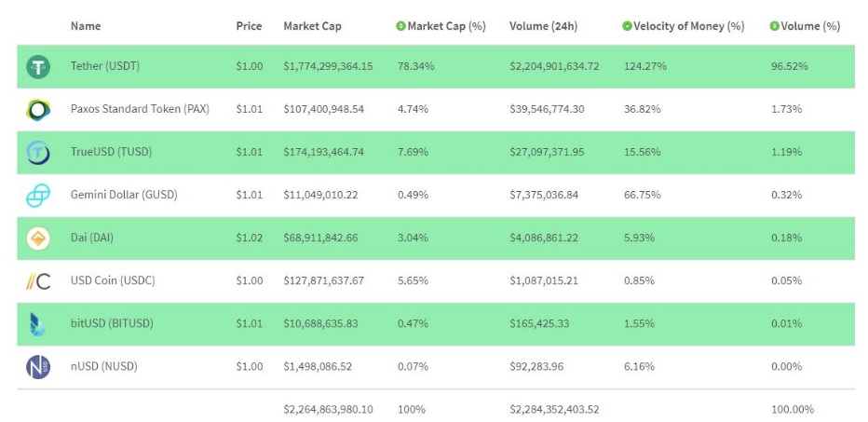
Task: Open the Gemini Dollar (GUSD) link
Action: [124, 195]
